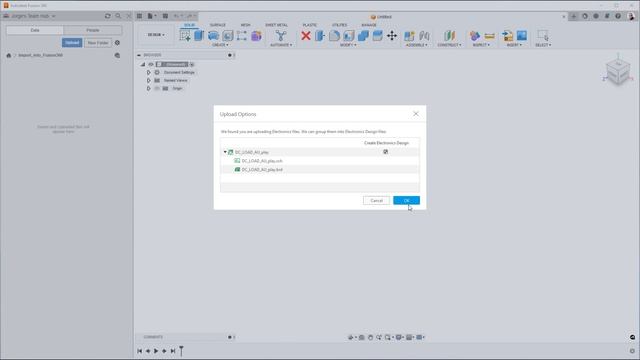Viewport: 640px width, 360px height.
Task: Click the Upload button in data panel
Action: [72, 42]
